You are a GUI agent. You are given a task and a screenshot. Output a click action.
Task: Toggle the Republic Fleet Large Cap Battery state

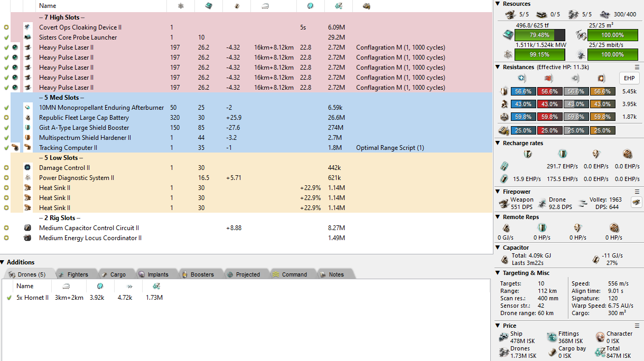click(x=6, y=118)
